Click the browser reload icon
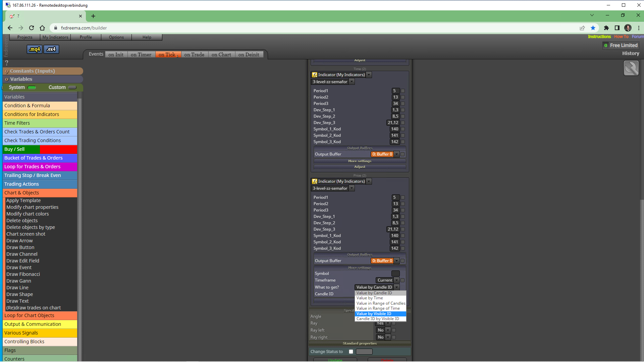The image size is (644, 362). [x=32, y=28]
